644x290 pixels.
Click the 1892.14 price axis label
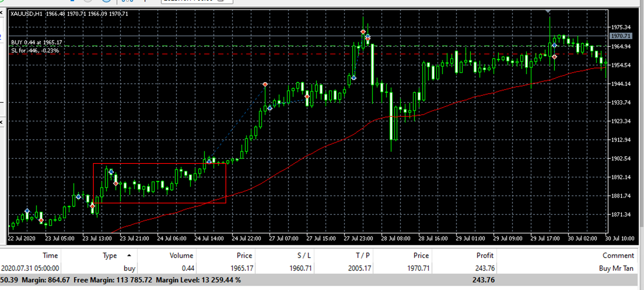pyautogui.click(x=621, y=177)
